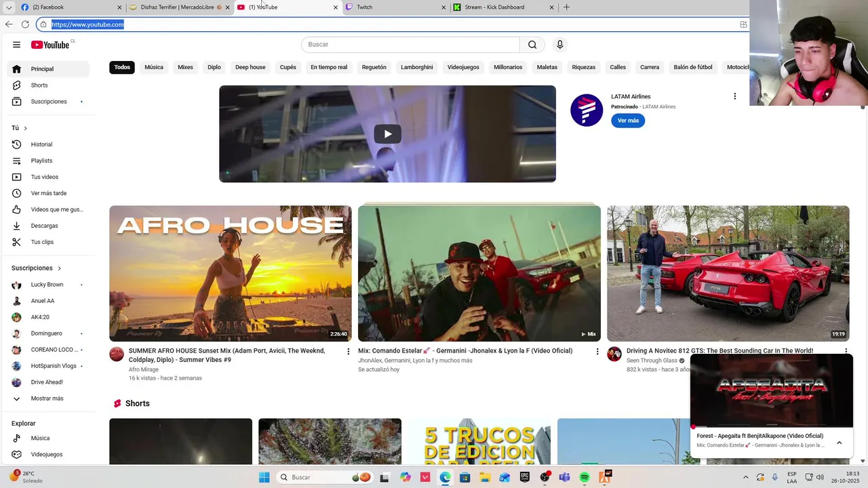Open Spotify from the taskbar
Screen dimensions: 868x488
(585, 477)
